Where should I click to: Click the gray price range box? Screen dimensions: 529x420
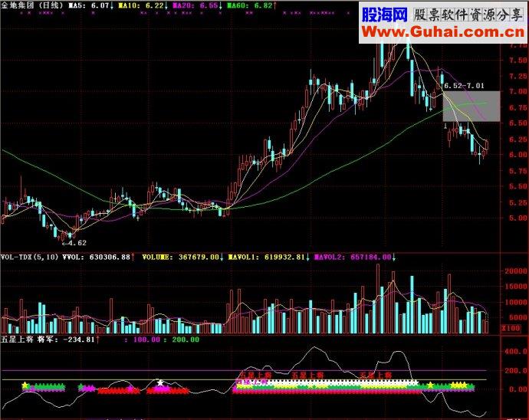(472, 106)
